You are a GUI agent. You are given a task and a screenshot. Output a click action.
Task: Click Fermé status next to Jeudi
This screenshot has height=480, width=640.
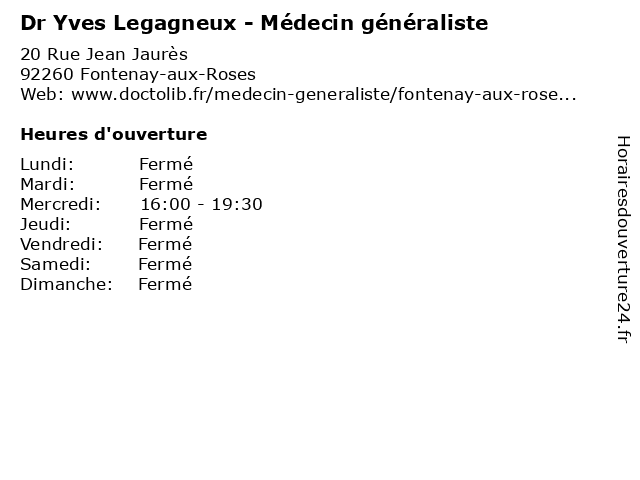(165, 224)
